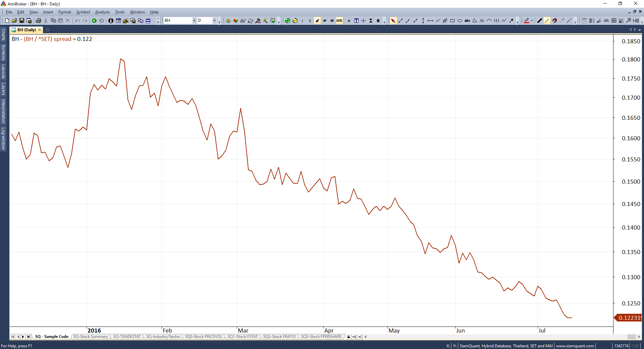Open the Symbols side panel
The width and height of the screenshot is (644, 349).
(x=3, y=52)
